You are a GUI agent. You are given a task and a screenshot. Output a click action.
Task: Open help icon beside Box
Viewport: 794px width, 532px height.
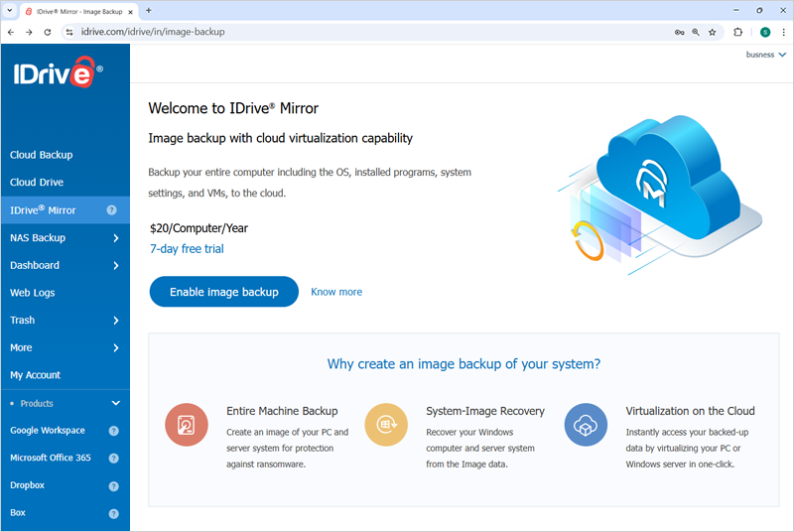click(113, 513)
